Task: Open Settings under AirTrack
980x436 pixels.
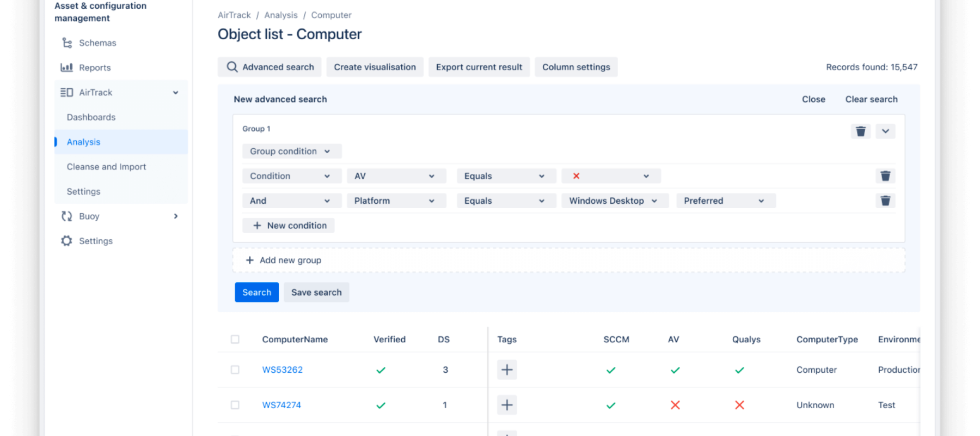Action: click(x=83, y=192)
